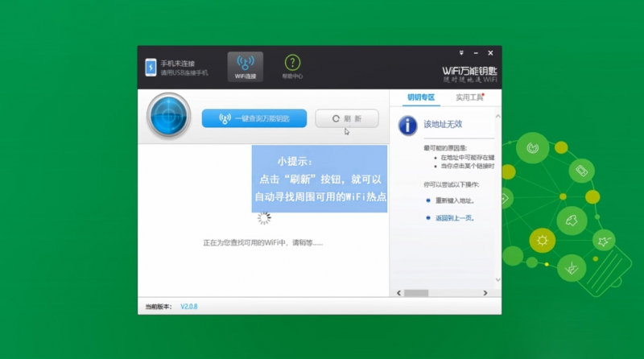Open the WiFi连接 tab icon
Viewport: 644px width, 359px height.
pos(246,67)
